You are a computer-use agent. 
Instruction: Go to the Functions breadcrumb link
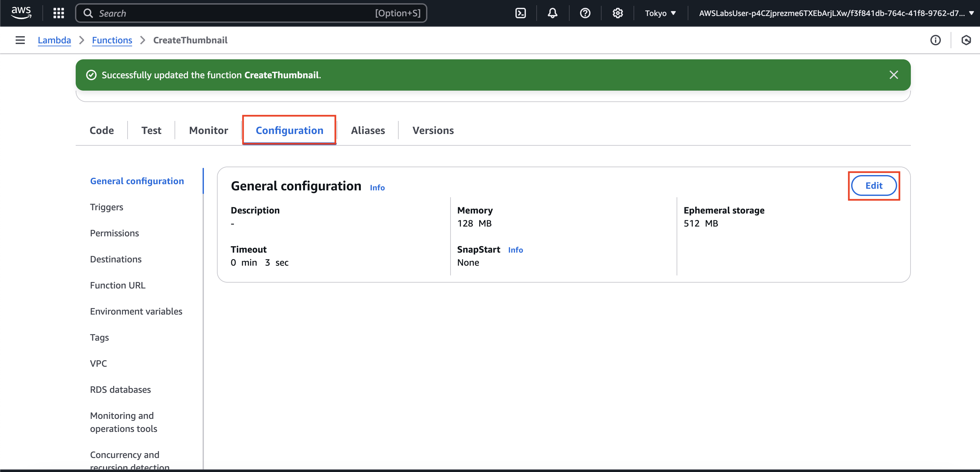point(112,40)
